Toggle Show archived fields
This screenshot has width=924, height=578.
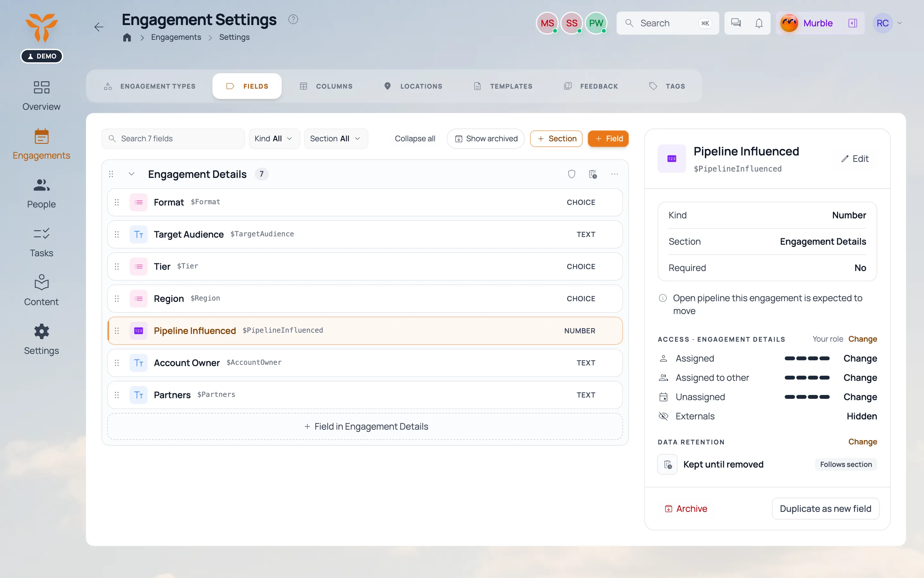[486, 139]
